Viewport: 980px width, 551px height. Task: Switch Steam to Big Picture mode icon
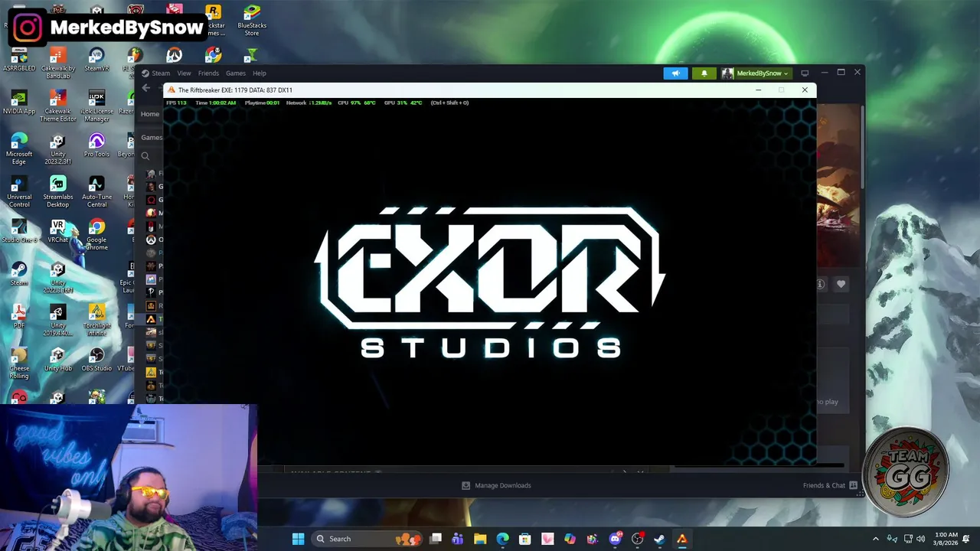pos(805,73)
